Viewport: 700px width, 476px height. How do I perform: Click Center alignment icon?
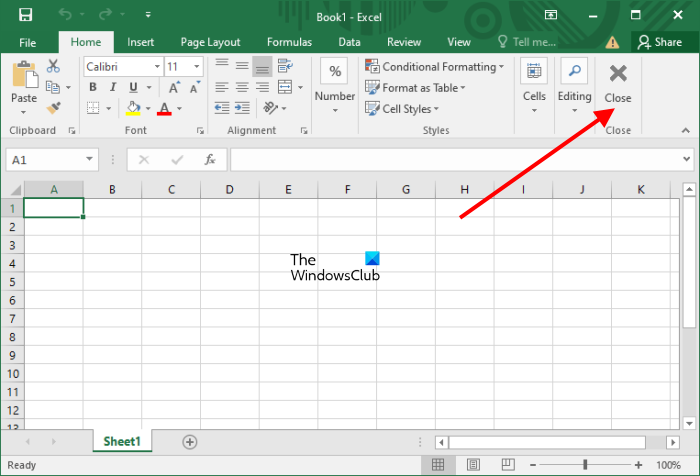pos(242,87)
